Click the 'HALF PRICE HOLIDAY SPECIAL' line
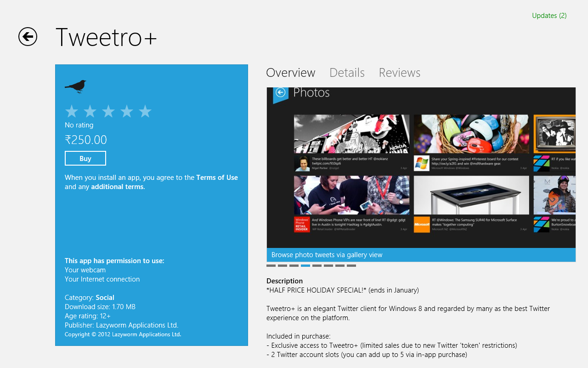This screenshot has height=368, width=588. point(343,290)
